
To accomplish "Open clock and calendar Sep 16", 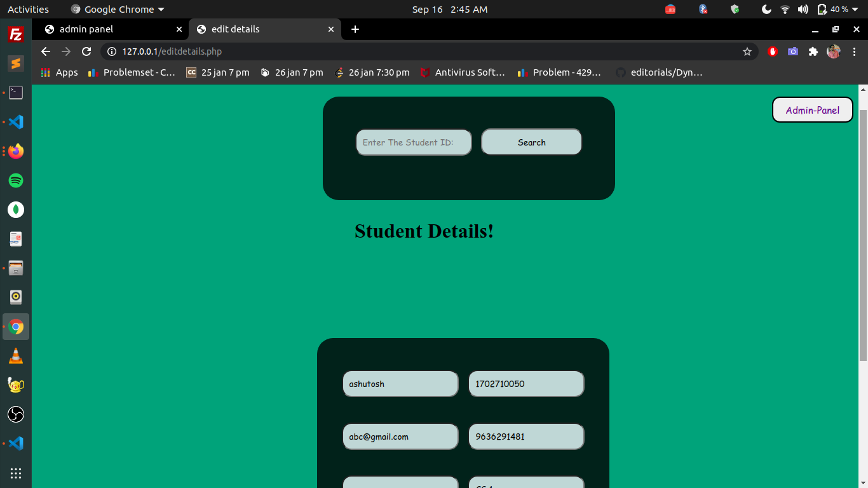I will click(x=450, y=9).
